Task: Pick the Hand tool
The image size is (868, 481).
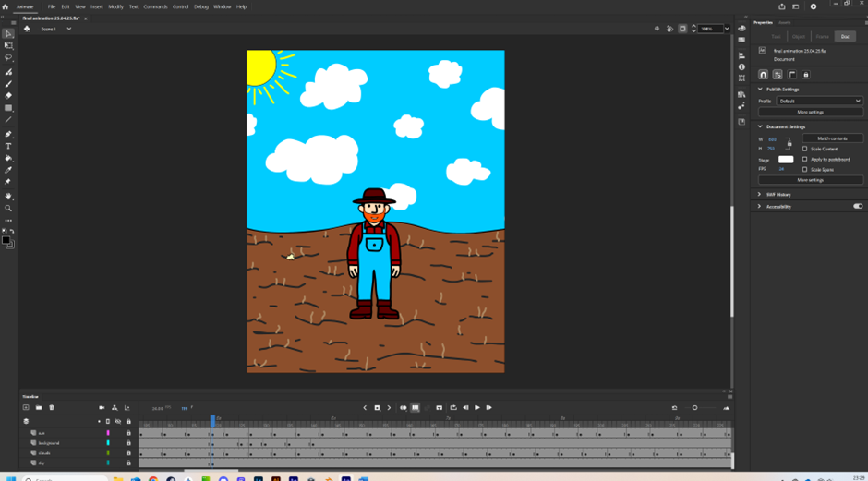Action: (x=8, y=196)
